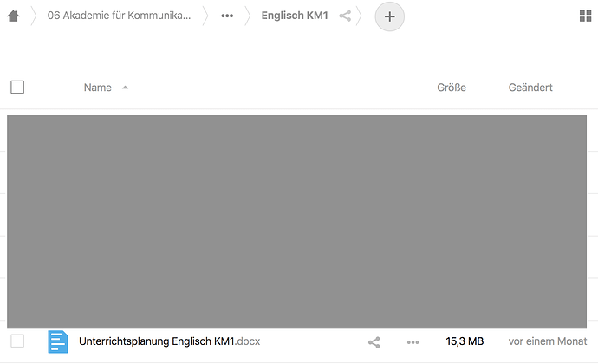Viewport: 598px width, 364px height.
Task: Sort files by Größe column
Action: (452, 88)
